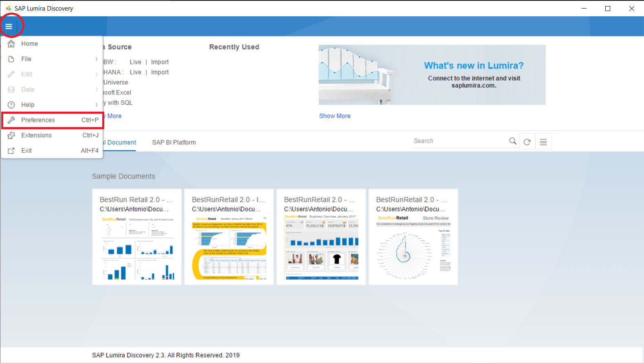This screenshot has width=644, height=363.
Task: Click the Microsoft Excel source link
Action: [117, 92]
